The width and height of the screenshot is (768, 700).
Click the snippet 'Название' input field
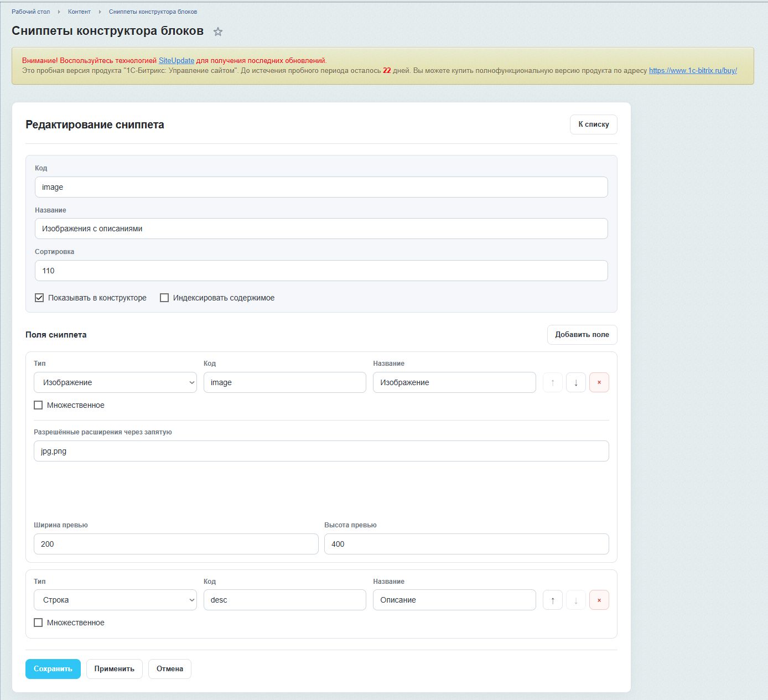point(321,229)
